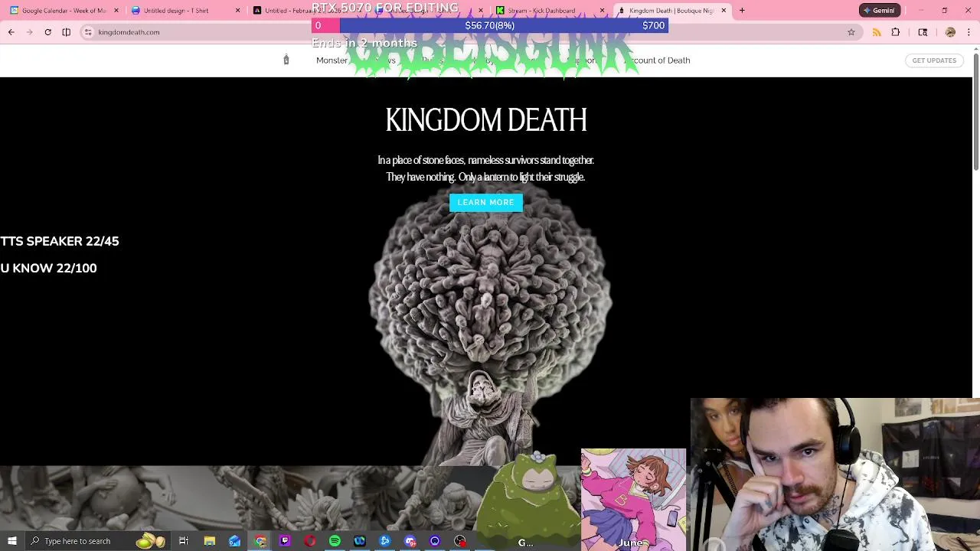Screen dimensions: 980x551
Task: Click the TTS SPEAKER 22/45 text
Action: pyautogui.click(x=60, y=241)
